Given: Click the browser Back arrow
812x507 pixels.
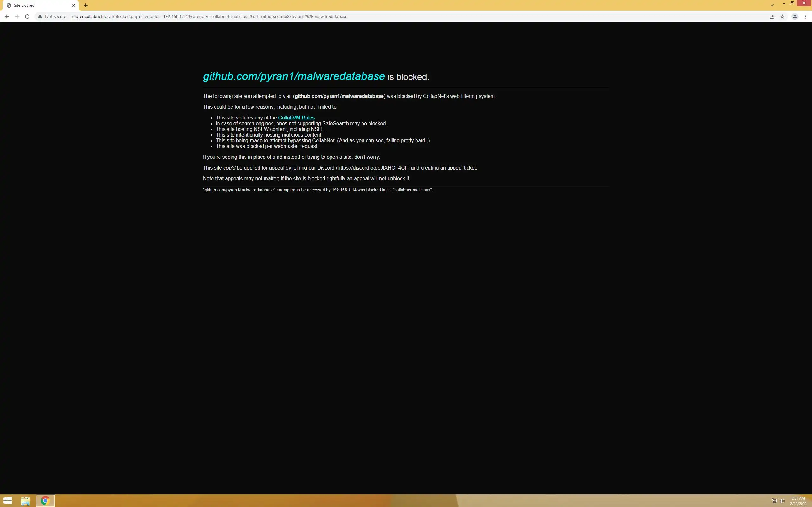Looking at the screenshot, I should pos(7,16).
